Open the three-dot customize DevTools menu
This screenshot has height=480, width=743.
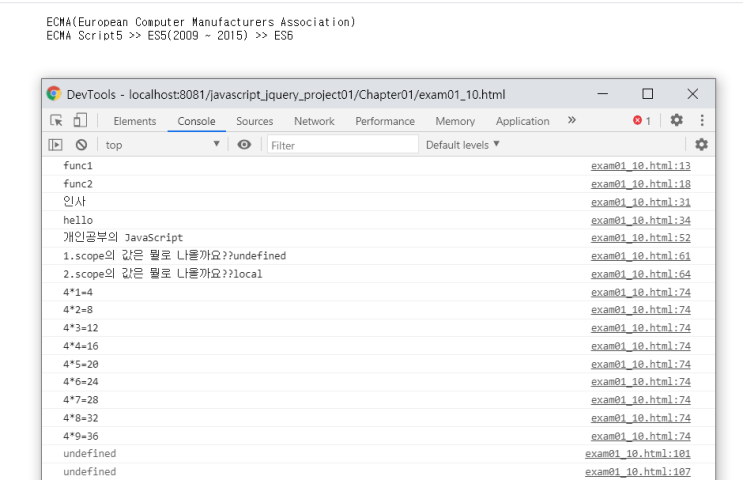click(702, 120)
